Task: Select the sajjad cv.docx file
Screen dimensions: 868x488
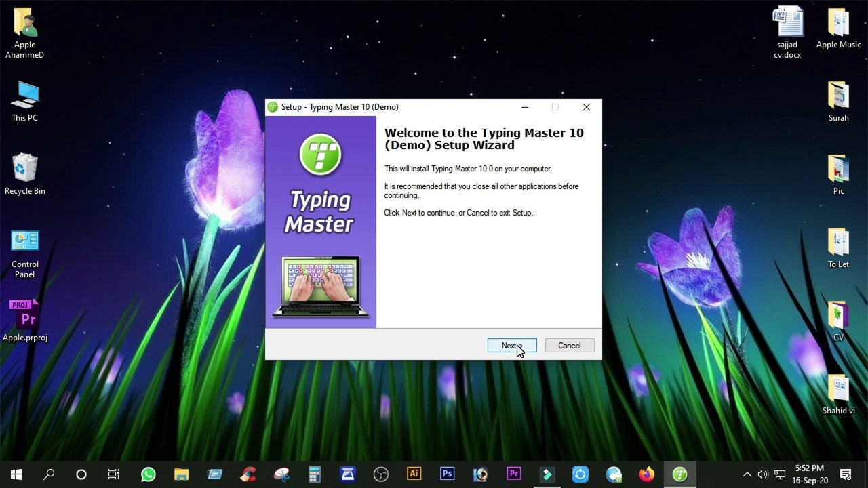Action: tap(788, 33)
